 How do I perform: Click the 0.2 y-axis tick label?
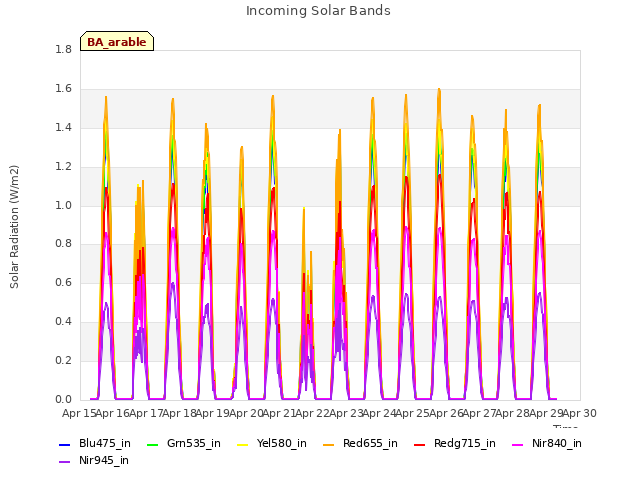[63, 360]
